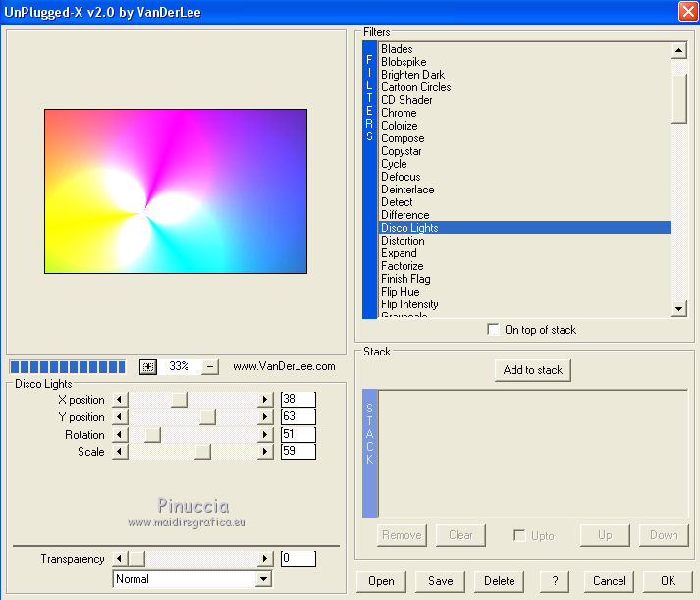Select the Flip Hue filter
The image size is (700, 600).
pyautogui.click(x=524, y=292)
